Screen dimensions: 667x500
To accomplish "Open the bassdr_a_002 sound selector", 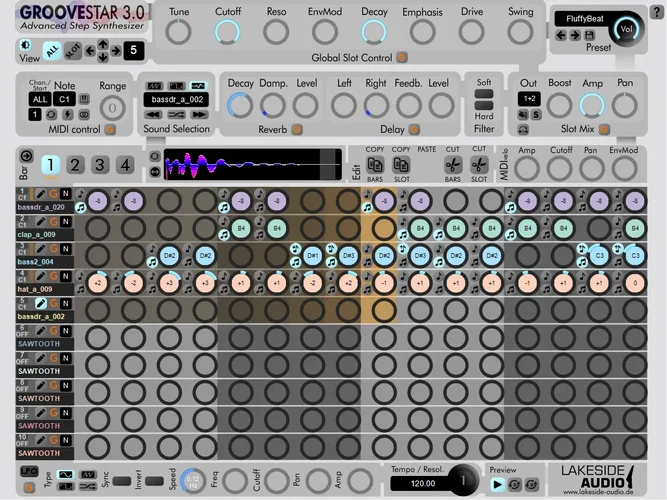I will point(177,100).
